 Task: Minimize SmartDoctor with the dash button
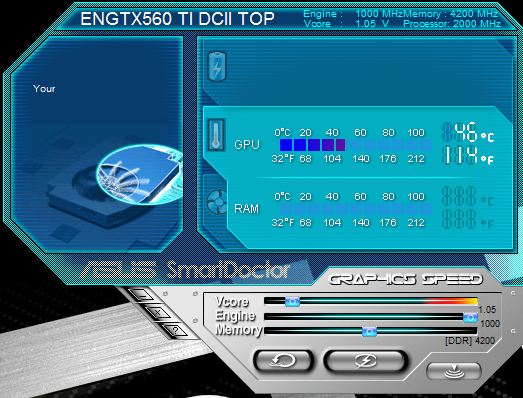[x=141, y=295]
